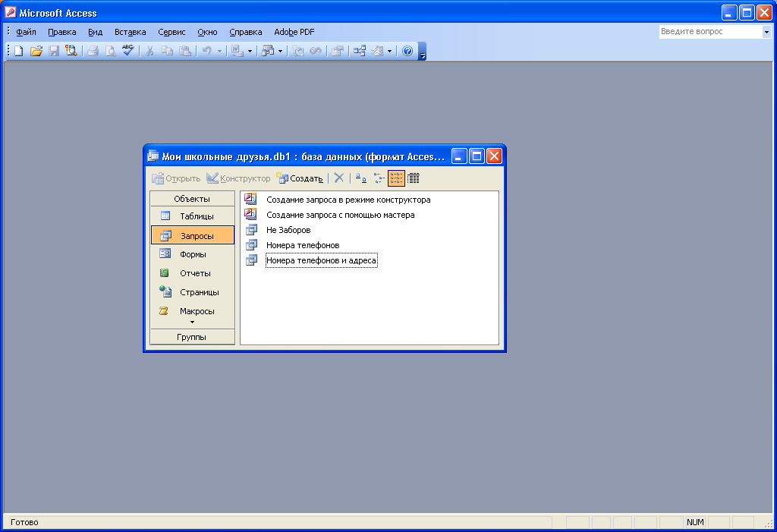This screenshot has width=777, height=532.
Task: Click the Создать button
Action: tap(300, 178)
